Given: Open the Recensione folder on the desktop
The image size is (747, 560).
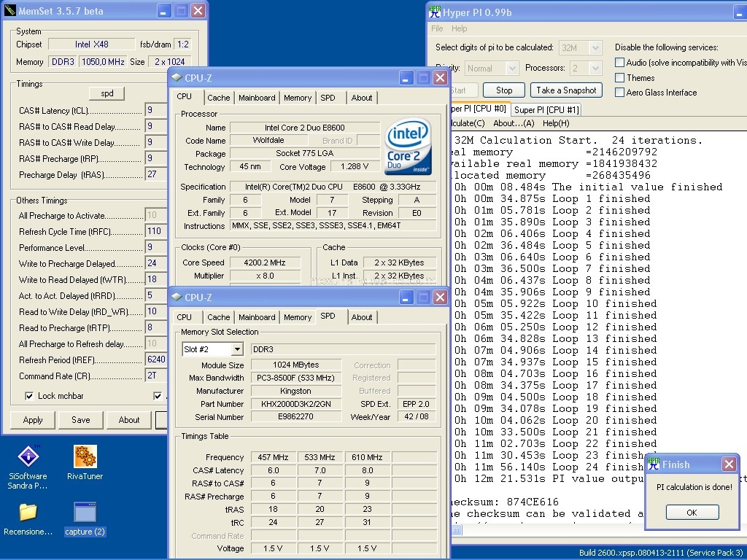Looking at the screenshot, I should [x=28, y=519].
